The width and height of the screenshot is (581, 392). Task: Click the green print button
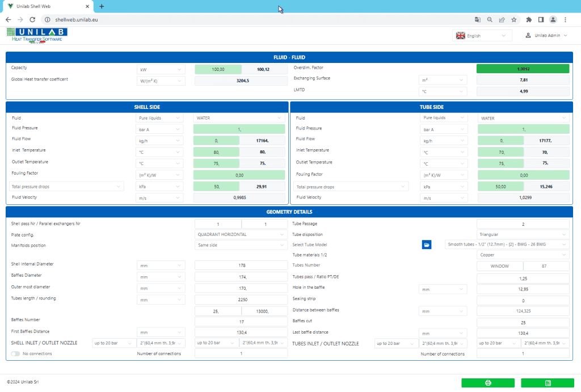coord(487,383)
